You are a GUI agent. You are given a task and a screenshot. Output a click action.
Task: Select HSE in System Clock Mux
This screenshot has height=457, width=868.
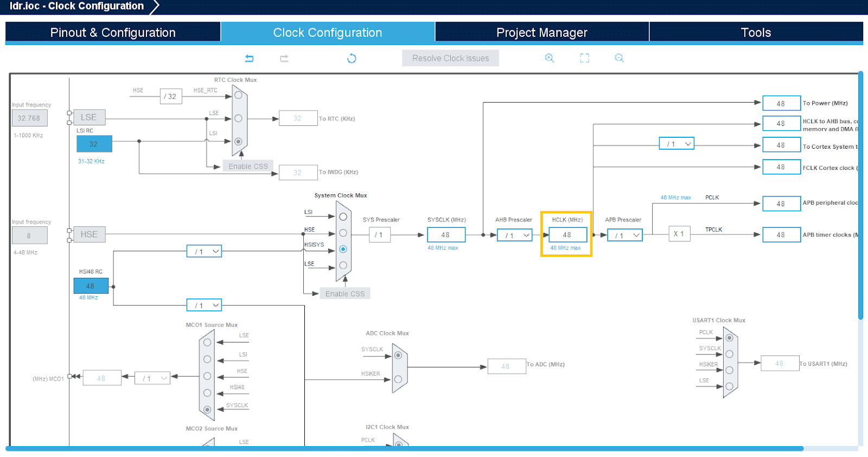343,233
